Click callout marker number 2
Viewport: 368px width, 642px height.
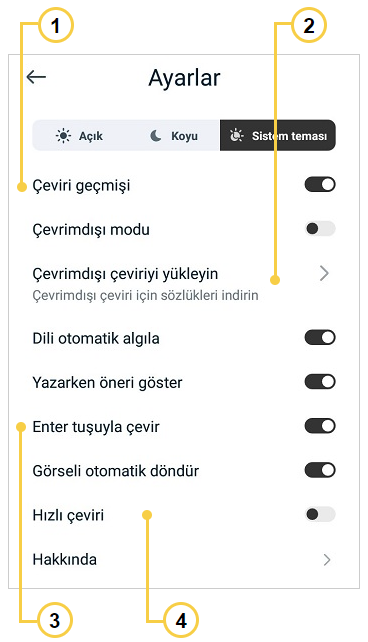pos(309,26)
